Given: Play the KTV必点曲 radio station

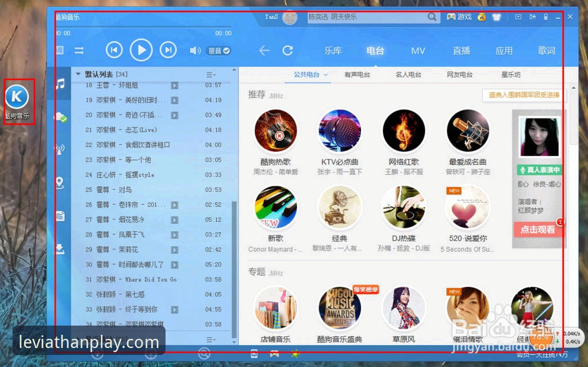Looking at the screenshot, I should pyautogui.click(x=340, y=131).
